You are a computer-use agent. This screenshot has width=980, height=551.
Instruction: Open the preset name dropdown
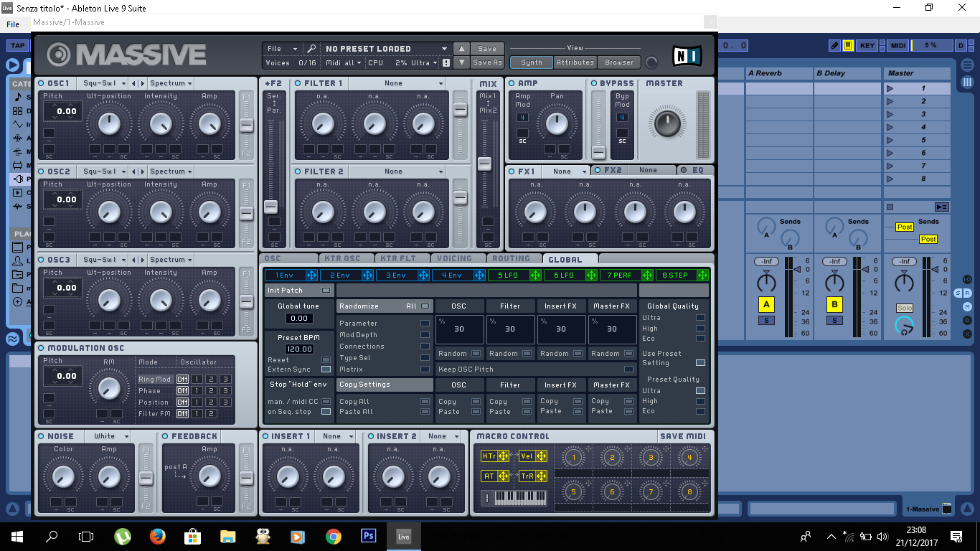coord(385,49)
